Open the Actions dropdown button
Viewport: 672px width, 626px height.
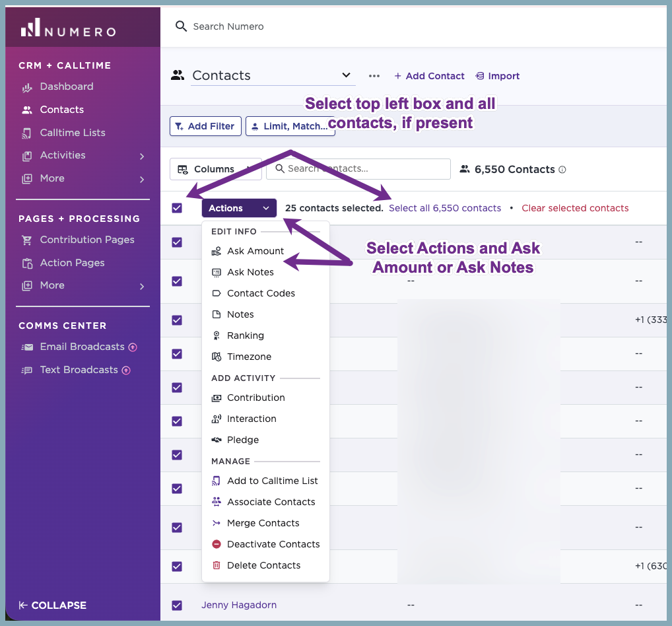239,209
